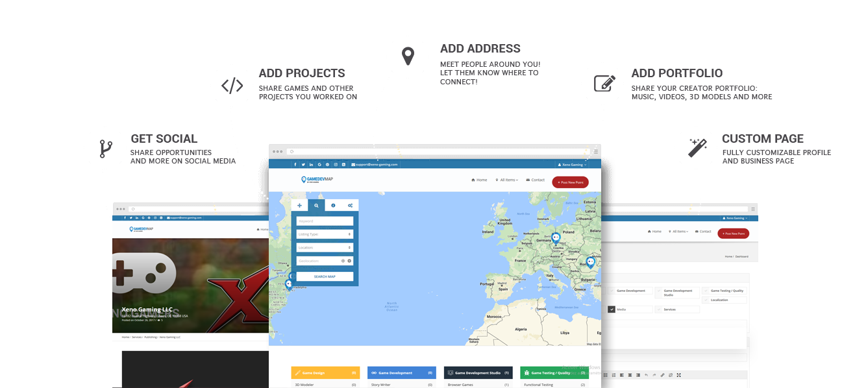Viewport: 868px width, 388px height.
Task: Open Twitter link in map window's top bar
Action: tap(303, 165)
